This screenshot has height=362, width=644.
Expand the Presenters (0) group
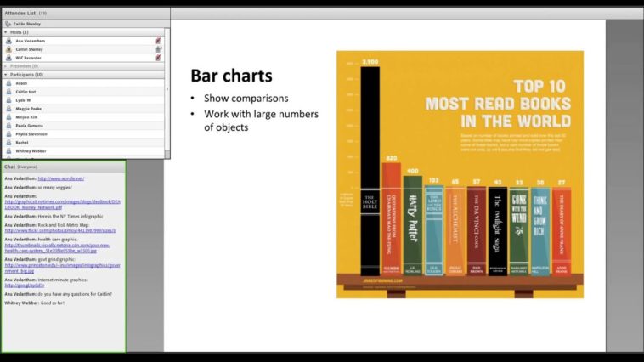pos(6,66)
